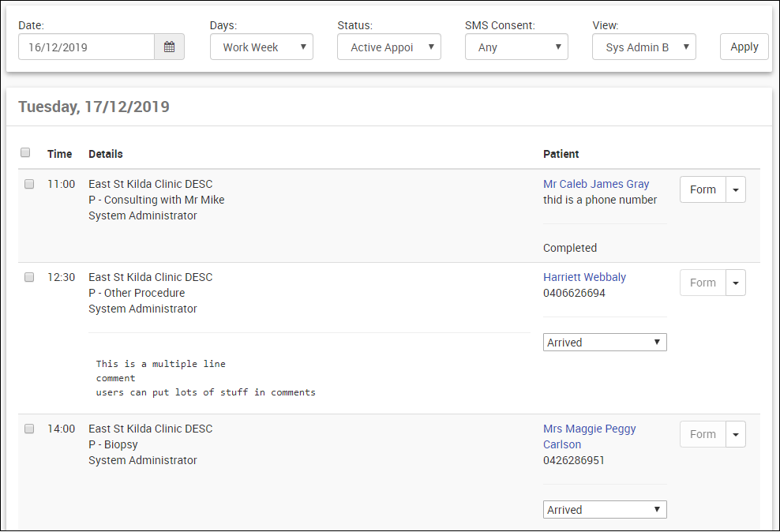Toggle the select-all checkbox in header

25,152
